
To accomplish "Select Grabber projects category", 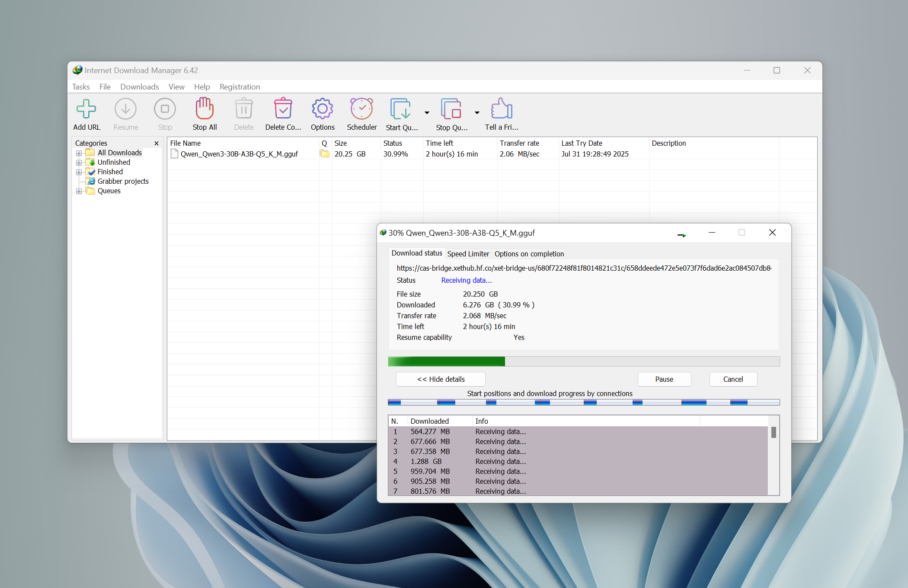I will [x=123, y=181].
